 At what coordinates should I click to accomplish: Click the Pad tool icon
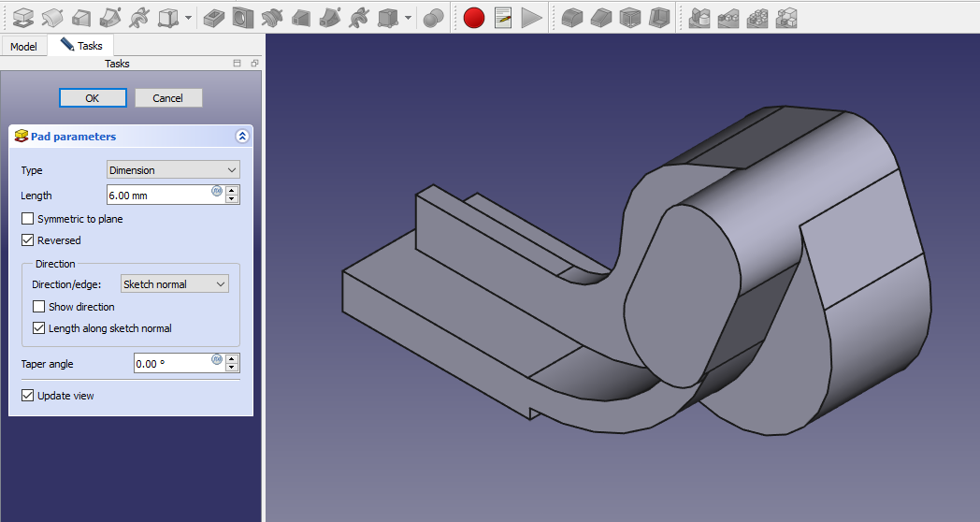point(23,17)
